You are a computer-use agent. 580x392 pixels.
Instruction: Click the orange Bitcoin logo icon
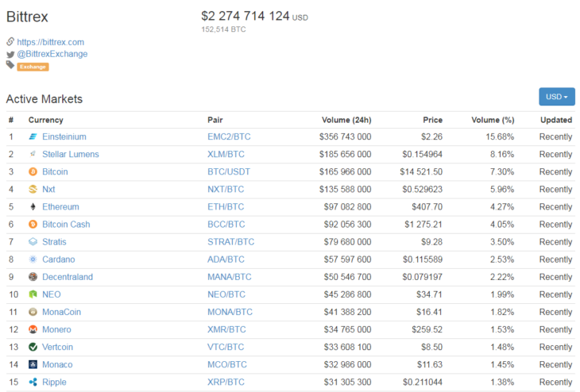coord(33,172)
